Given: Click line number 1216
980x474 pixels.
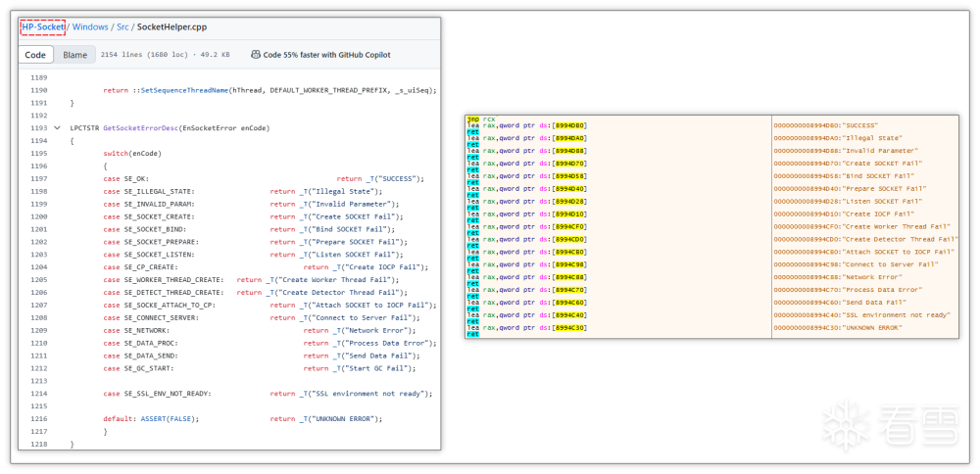Looking at the screenshot, I should [x=38, y=419].
